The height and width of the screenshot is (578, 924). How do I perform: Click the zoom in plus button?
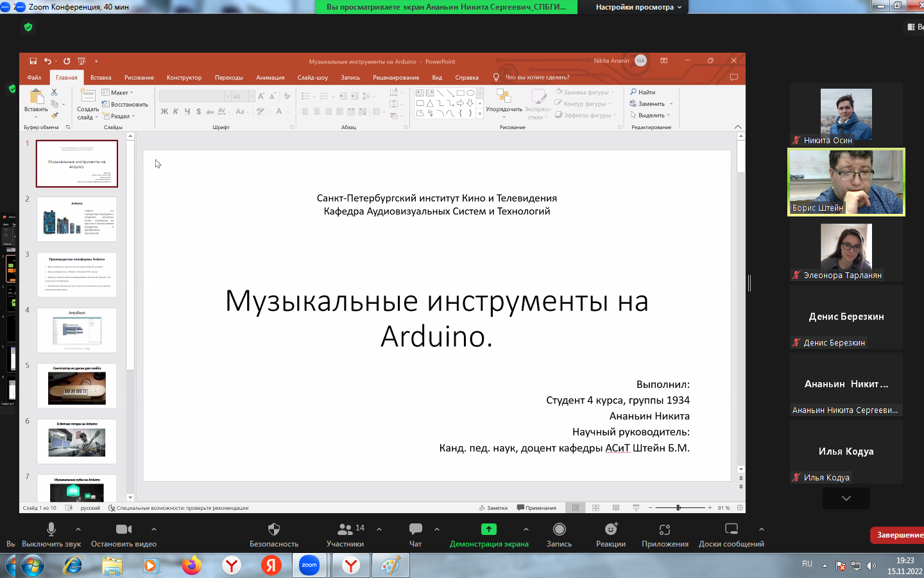(x=710, y=507)
